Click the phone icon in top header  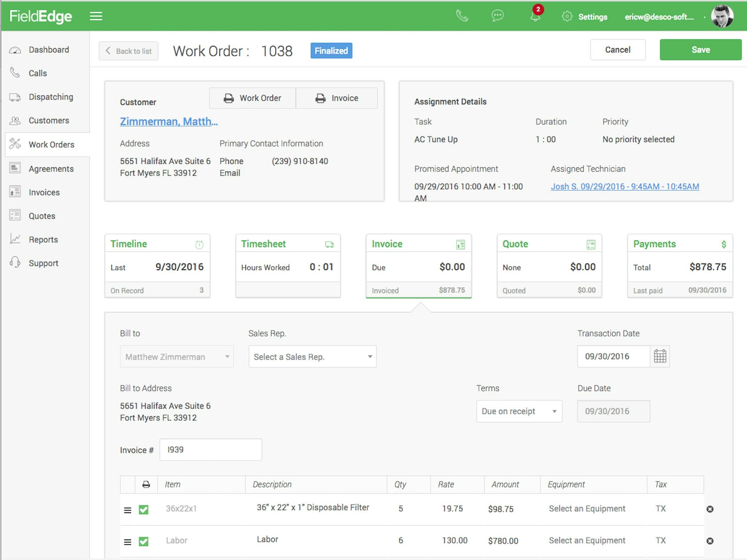tap(462, 16)
